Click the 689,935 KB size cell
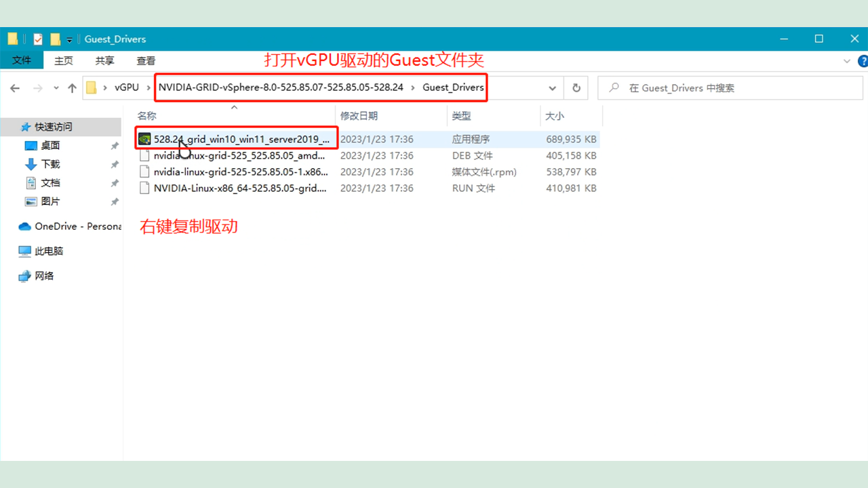 coord(572,139)
